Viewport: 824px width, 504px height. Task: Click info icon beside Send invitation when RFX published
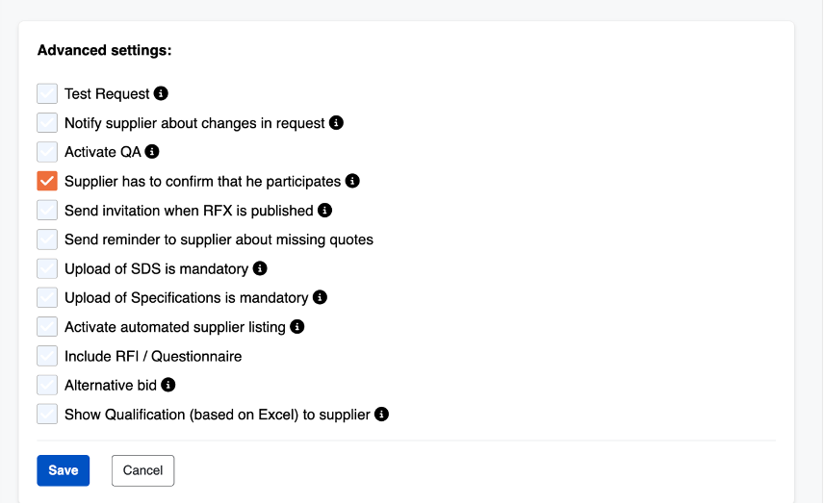(x=324, y=211)
